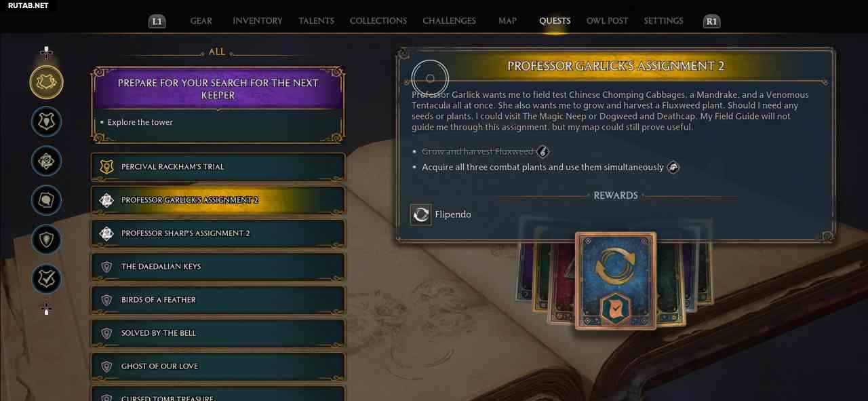Click the Flipendo reward spell icon
868x401 pixels.
pos(421,214)
